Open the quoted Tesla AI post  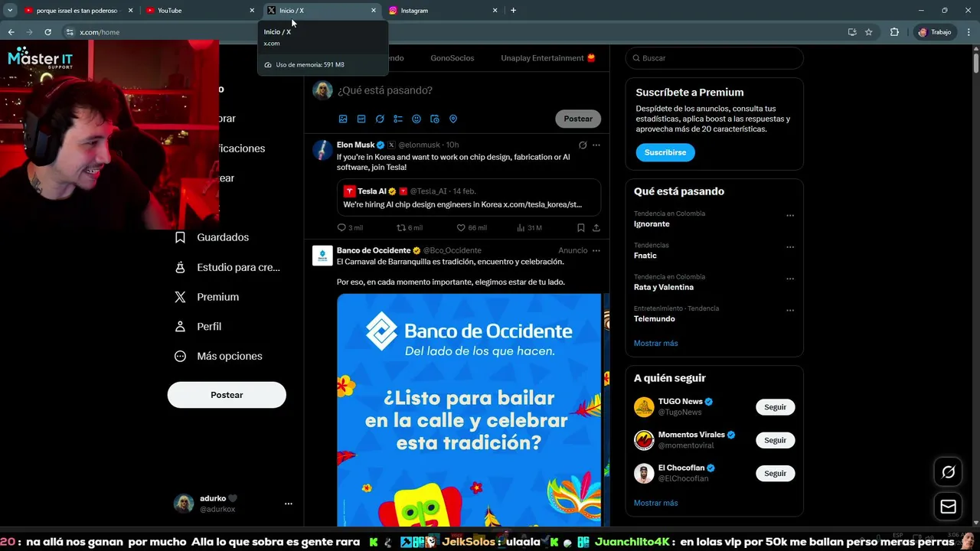469,198
